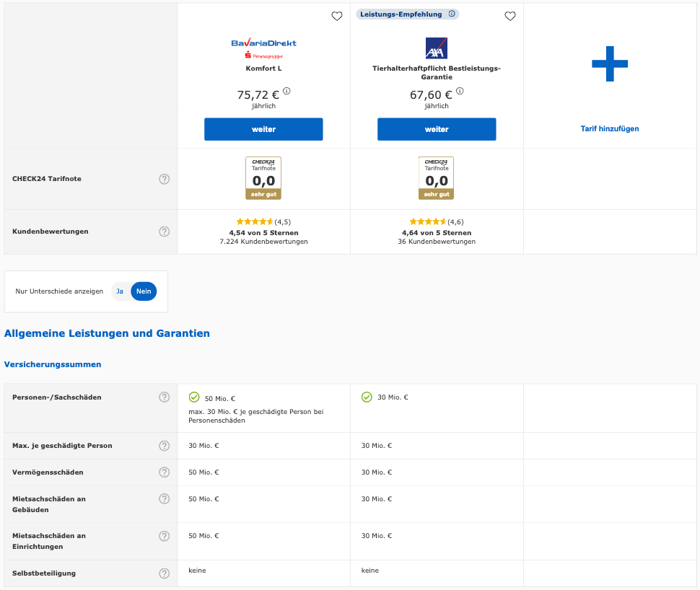Click the 'Tarif hinzufügen' link

point(610,129)
